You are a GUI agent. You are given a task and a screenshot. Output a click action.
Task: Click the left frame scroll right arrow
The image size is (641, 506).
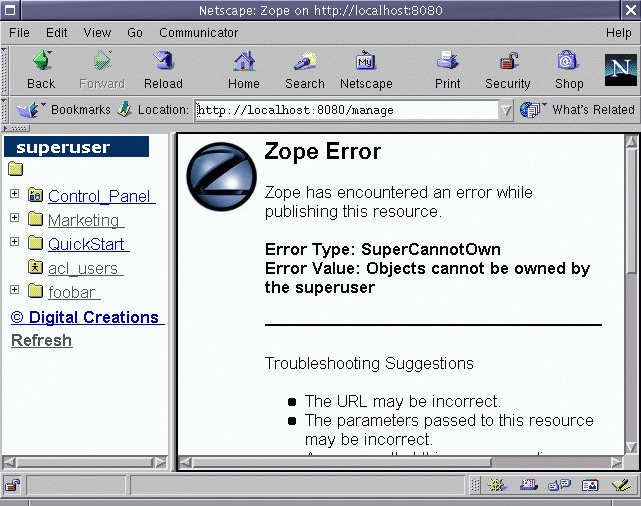pos(161,462)
